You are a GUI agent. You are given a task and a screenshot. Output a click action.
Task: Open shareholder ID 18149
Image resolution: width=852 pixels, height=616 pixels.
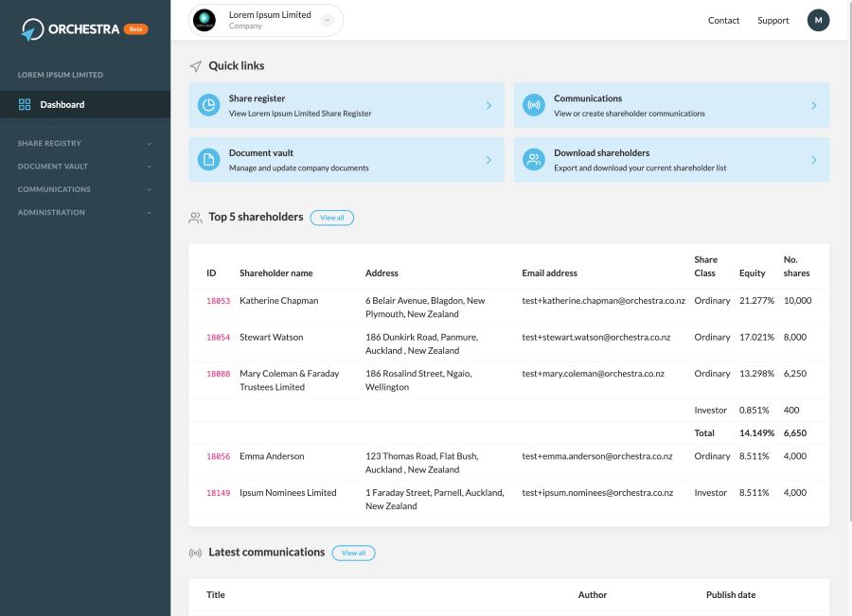[x=218, y=493]
